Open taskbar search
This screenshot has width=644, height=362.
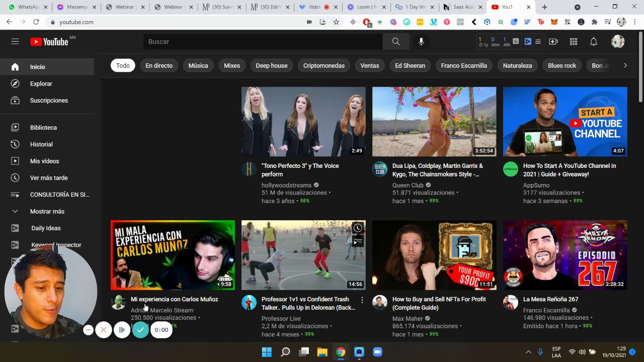tap(285, 352)
